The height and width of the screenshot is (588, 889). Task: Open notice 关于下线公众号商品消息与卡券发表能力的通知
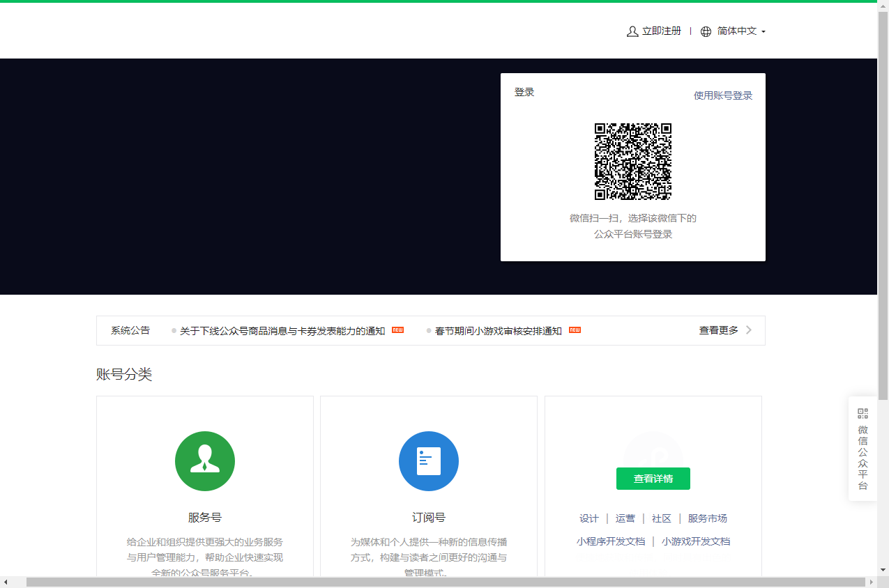[282, 331]
